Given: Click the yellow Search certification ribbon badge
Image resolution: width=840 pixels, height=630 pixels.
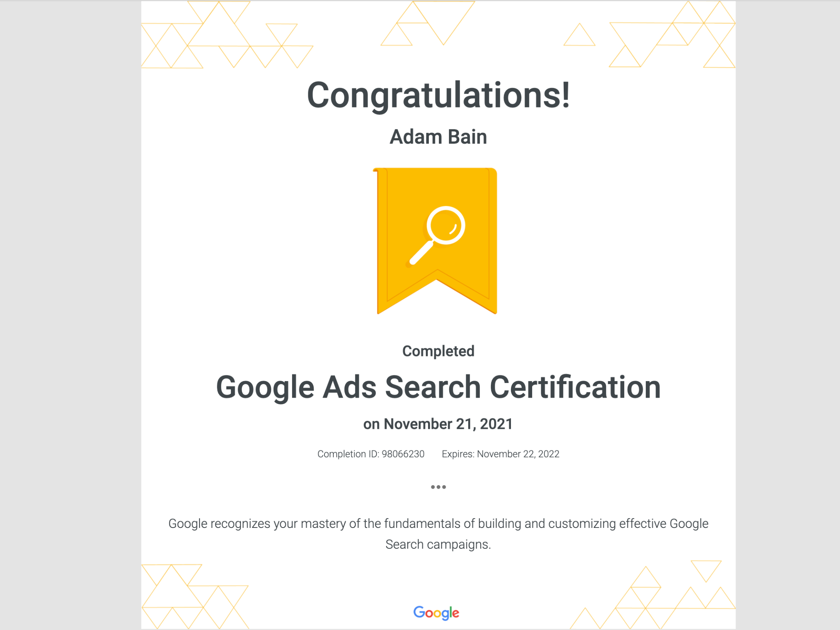Looking at the screenshot, I should [435, 241].
